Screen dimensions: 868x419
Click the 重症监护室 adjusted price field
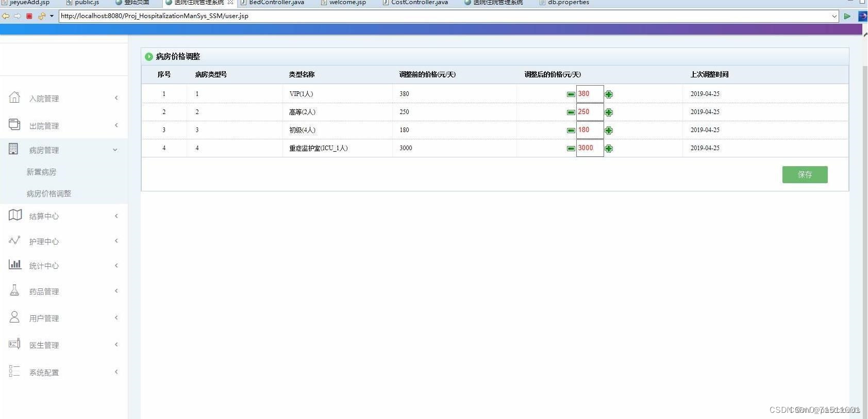(x=590, y=148)
